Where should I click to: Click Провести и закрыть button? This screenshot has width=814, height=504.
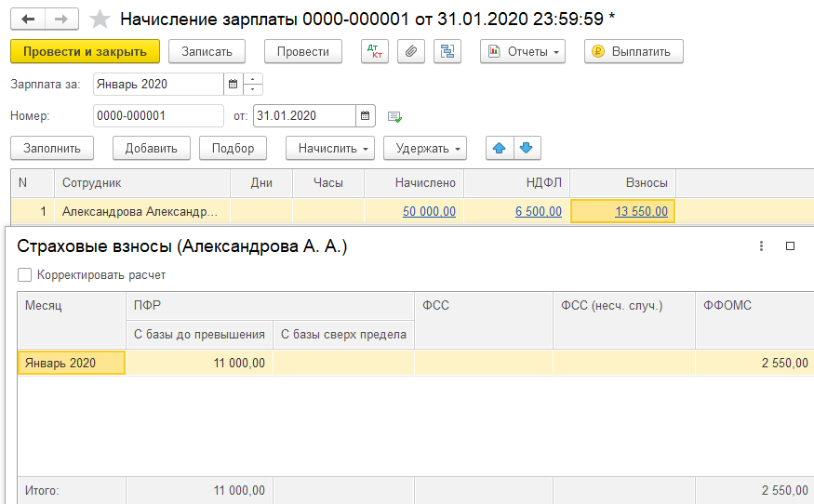click(85, 51)
